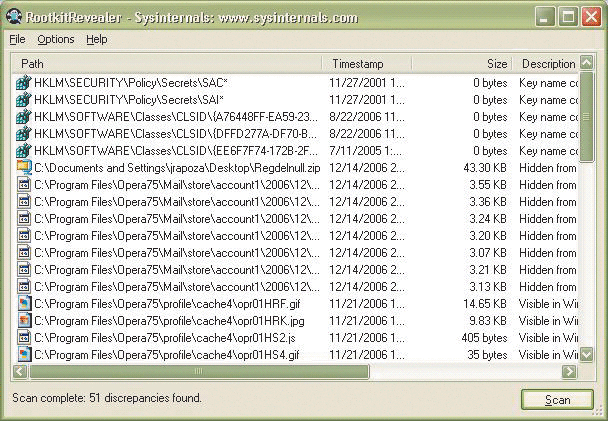Sort list by Size column header
Screen dimensions: 608x421
tap(462, 64)
